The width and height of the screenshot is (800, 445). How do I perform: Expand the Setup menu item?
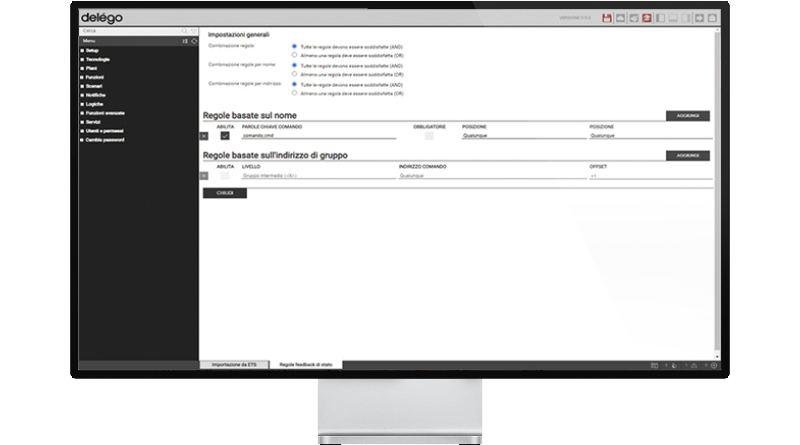[92, 51]
